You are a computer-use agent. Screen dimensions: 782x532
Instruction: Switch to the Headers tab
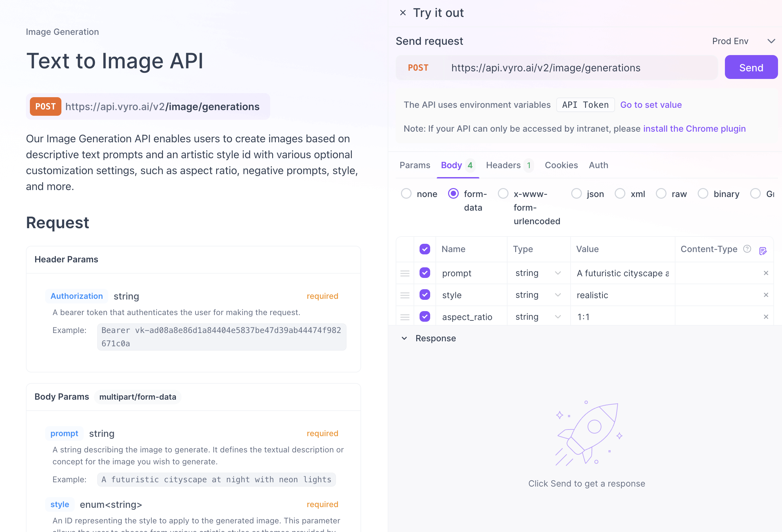(504, 165)
